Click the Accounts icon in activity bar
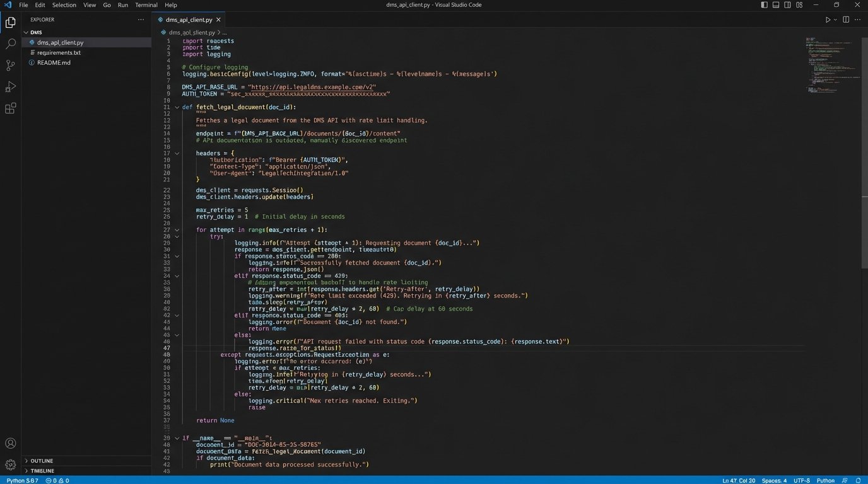The width and height of the screenshot is (868, 484). pyautogui.click(x=11, y=444)
